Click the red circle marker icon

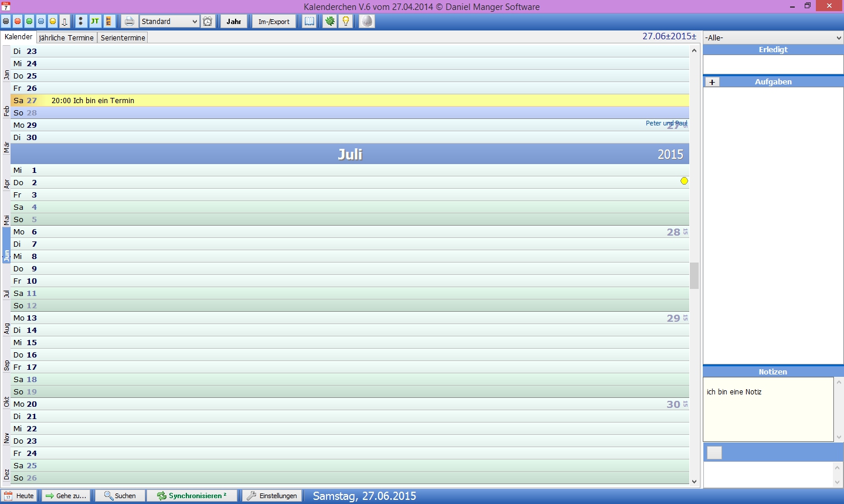click(x=18, y=22)
